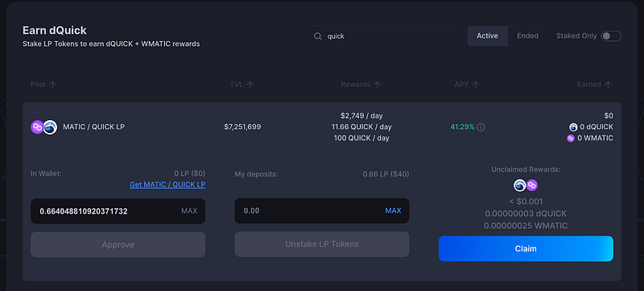Click the 41.29% APY value
644x291 pixels.
pos(462,127)
